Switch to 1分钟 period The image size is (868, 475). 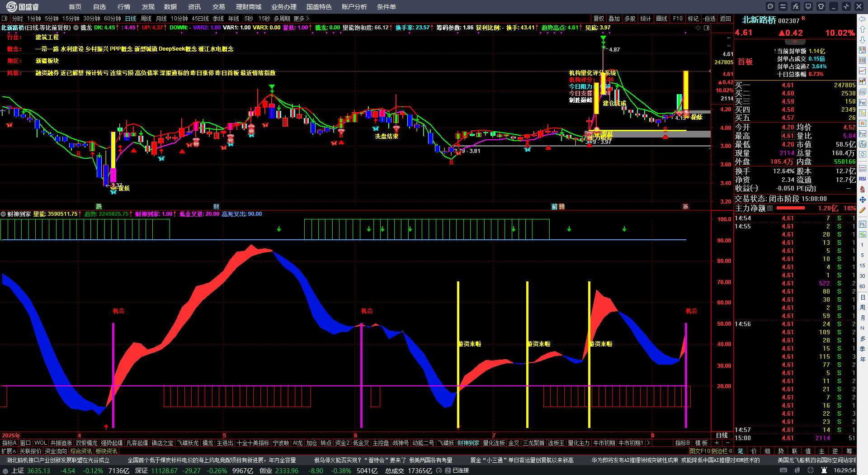coord(34,19)
